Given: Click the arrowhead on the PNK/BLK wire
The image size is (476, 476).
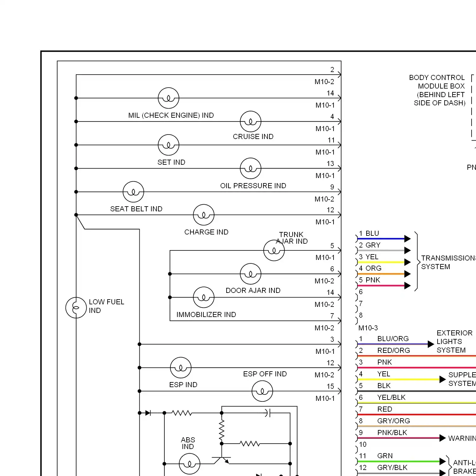Looking at the screenshot, I should pyautogui.click(x=443, y=438).
